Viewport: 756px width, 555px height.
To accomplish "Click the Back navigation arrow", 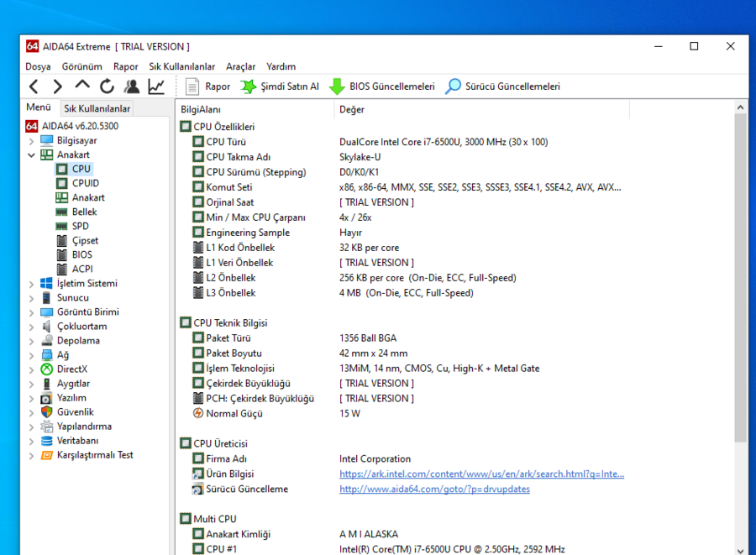I will pos(34,86).
